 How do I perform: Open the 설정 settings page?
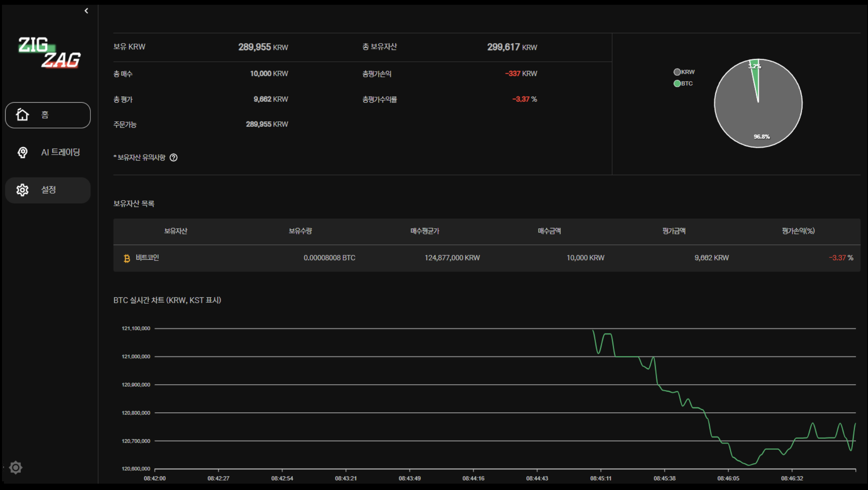48,190
